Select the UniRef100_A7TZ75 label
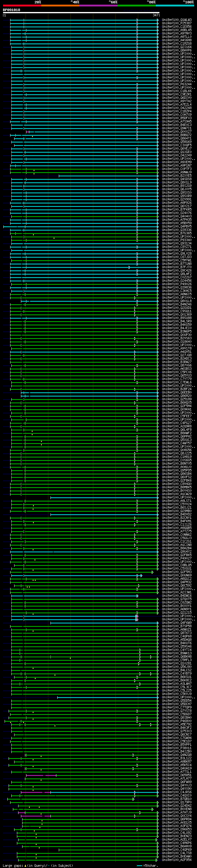 177,531
